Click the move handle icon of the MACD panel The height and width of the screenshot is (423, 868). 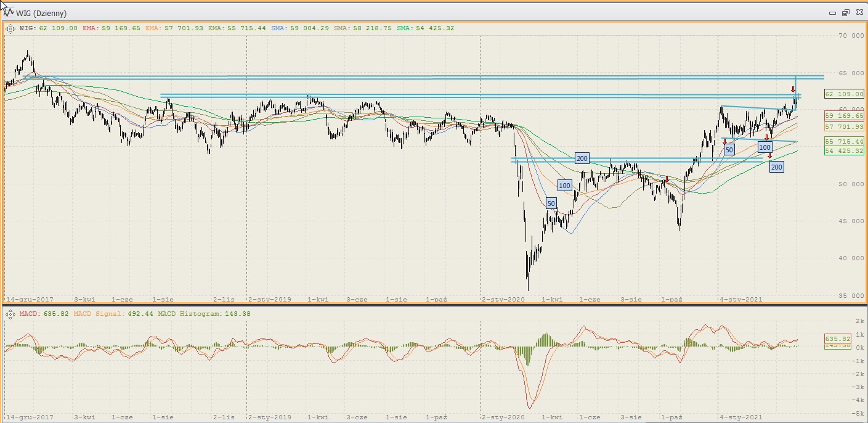(x=10, y=314)
